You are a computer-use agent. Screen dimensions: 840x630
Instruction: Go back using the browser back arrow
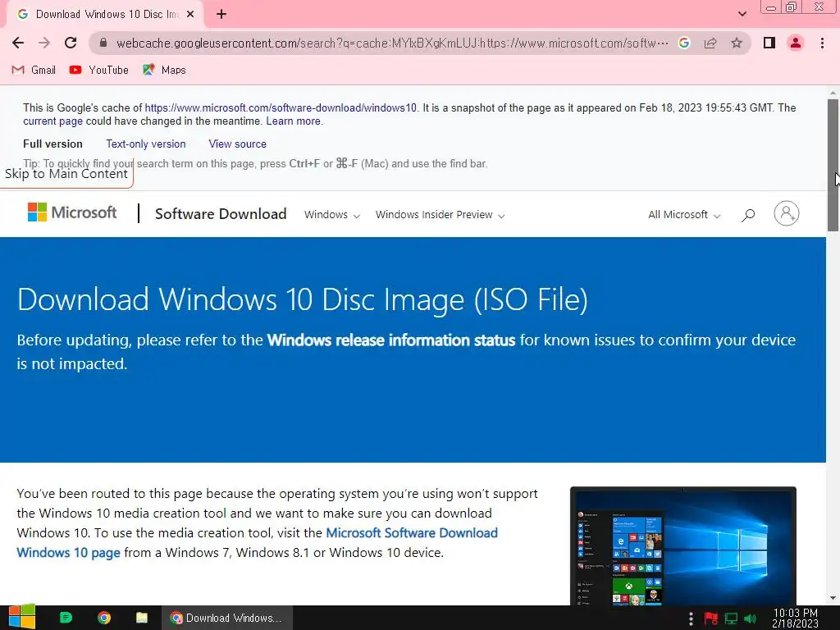point(18,43)
